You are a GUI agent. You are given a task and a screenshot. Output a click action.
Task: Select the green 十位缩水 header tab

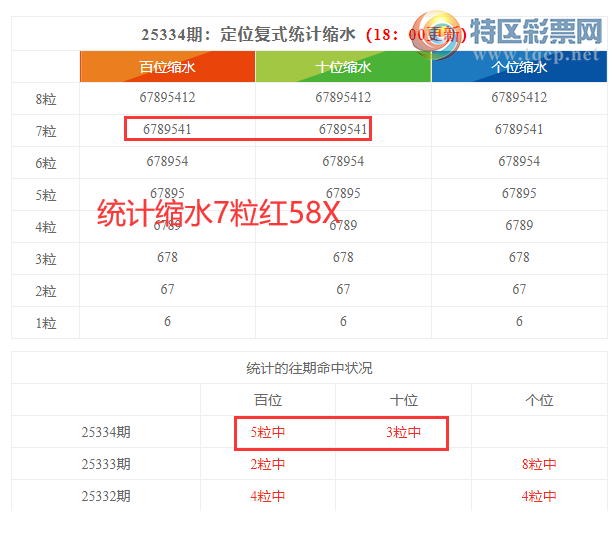[x=343, y=67]
